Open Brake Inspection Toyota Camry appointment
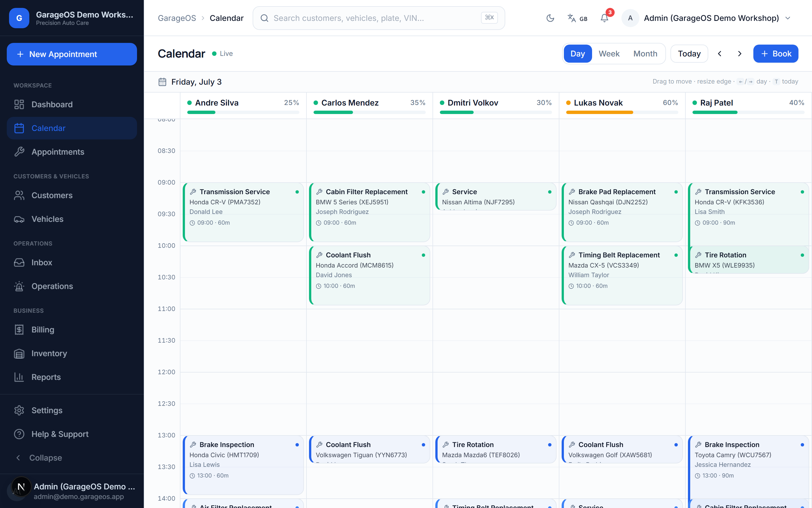This screenshot has width=812, height=508. [x=748, y=467]
